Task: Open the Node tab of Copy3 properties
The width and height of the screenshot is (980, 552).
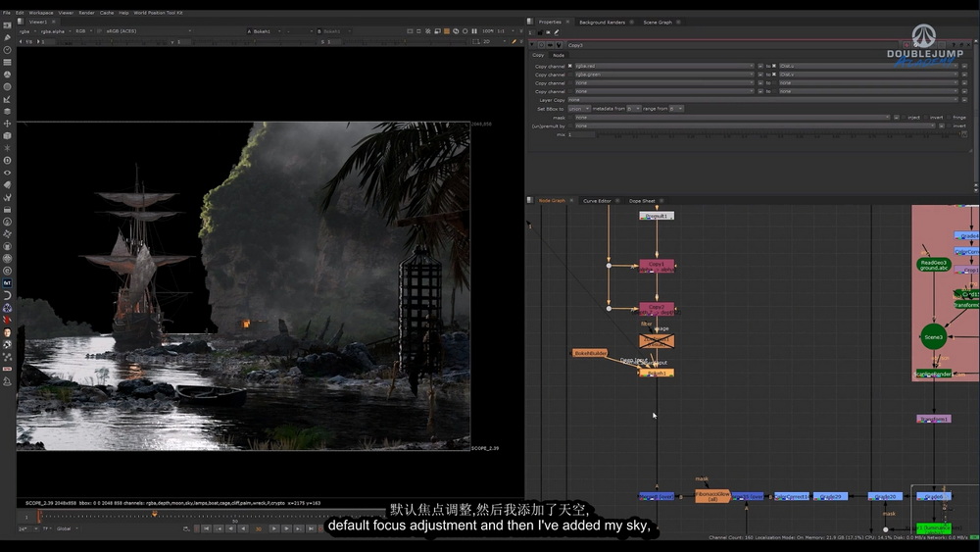Action: pos(559,55)
